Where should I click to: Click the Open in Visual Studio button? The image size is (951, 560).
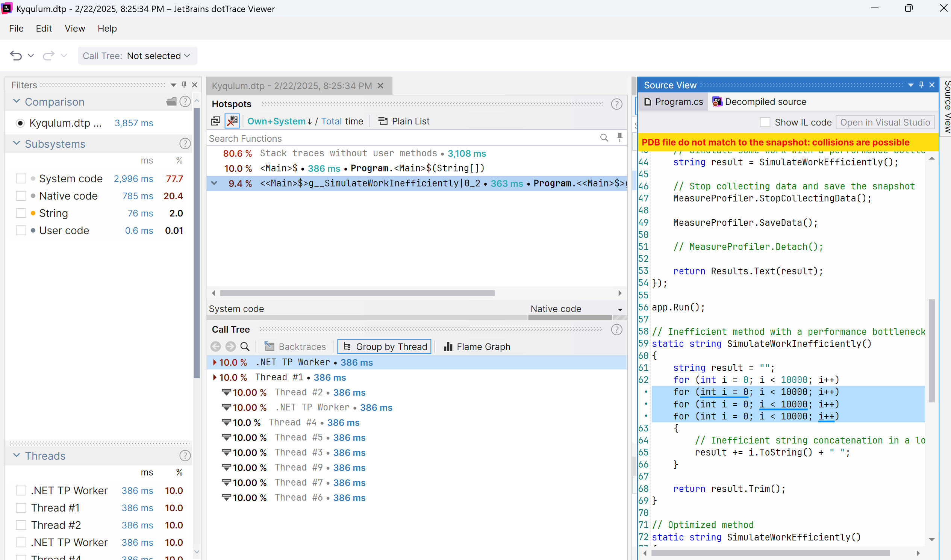[884, 122]
